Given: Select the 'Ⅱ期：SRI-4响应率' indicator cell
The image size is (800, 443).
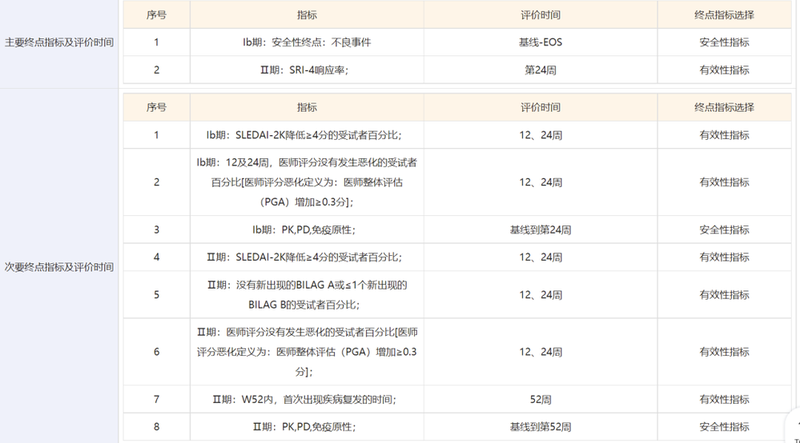Looking at the screenshot, I should click(304, 70).
